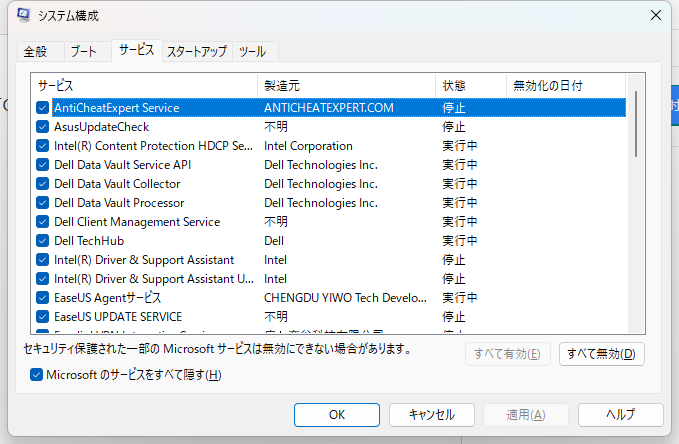Uncheck Dell Data Vault Collector checkbox
The height and width of the screenshot is (444, 679).
point(42,184)
